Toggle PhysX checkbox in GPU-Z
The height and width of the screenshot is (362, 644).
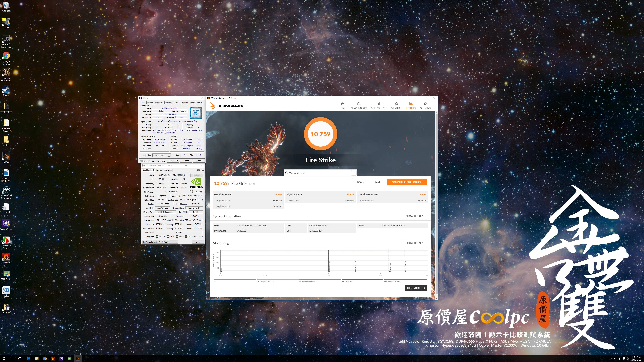(x=177, y=237)
